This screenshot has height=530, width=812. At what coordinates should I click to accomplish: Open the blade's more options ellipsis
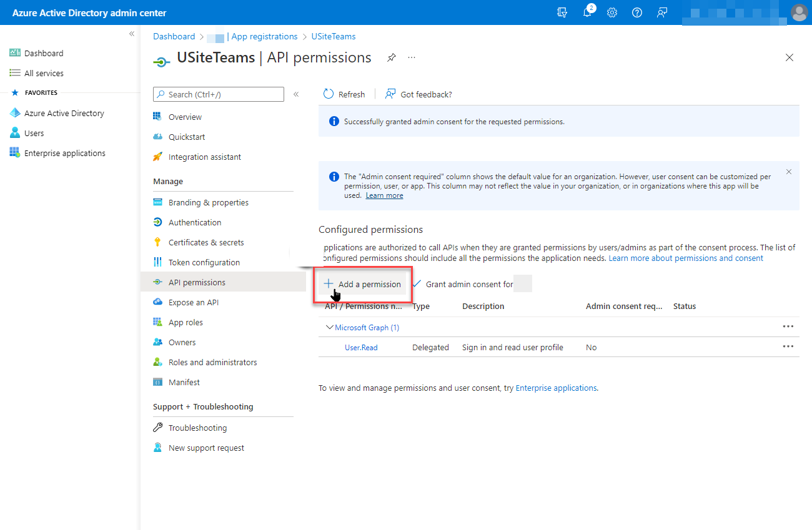tap(412, 57)
